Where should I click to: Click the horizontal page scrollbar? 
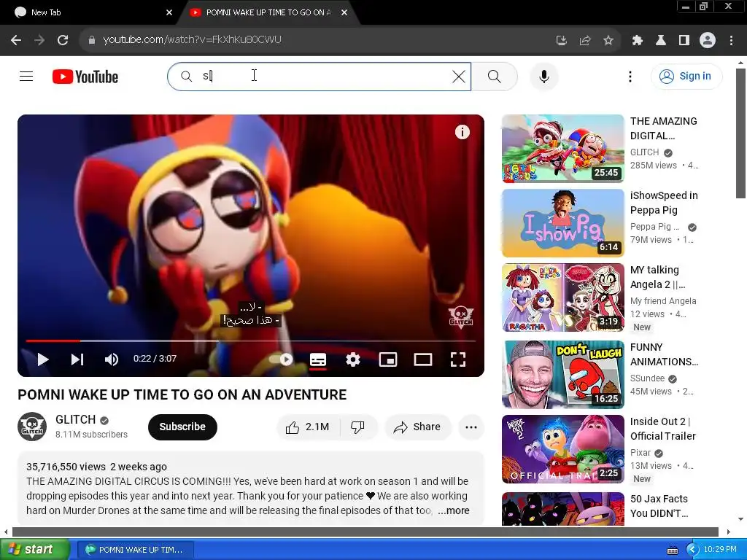tap(365, 532)
